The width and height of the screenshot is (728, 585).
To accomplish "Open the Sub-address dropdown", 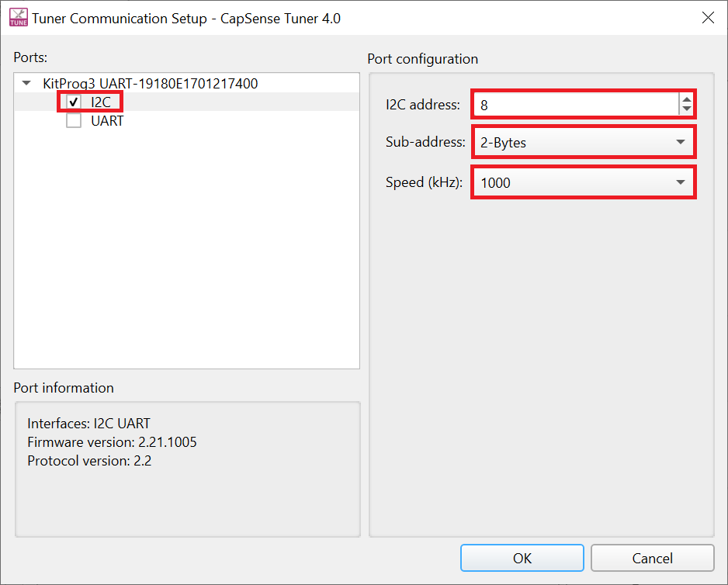I will point(583,142).
